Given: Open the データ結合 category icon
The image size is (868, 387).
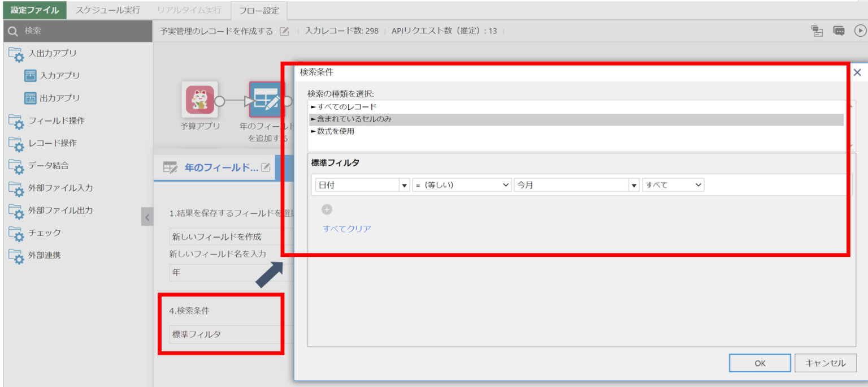Looking at the screenshot, I should (18, 166).
